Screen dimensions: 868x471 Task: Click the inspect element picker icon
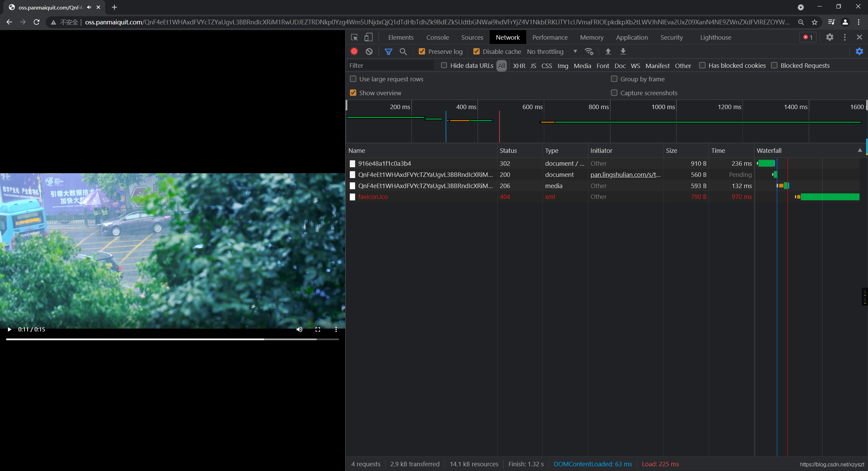coord(354,37)
